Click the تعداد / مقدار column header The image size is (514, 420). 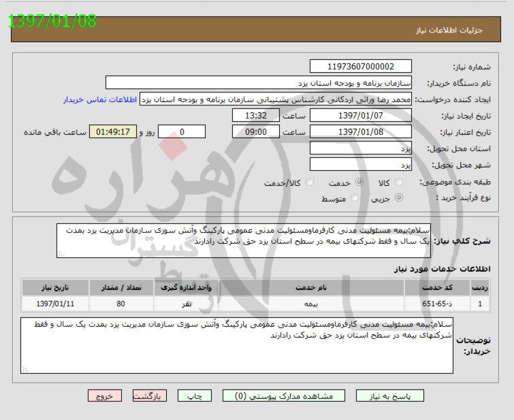121,287
